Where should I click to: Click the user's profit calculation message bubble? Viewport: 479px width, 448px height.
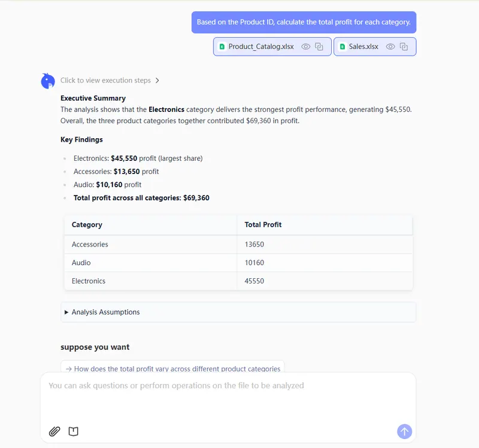coord(304,22)
